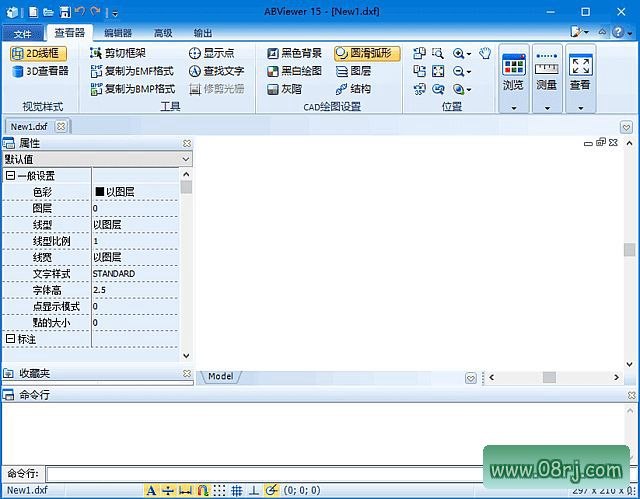640x499 pixels.
Task: Click the rotate 35 degrees icon
Action: coord(419,89)
